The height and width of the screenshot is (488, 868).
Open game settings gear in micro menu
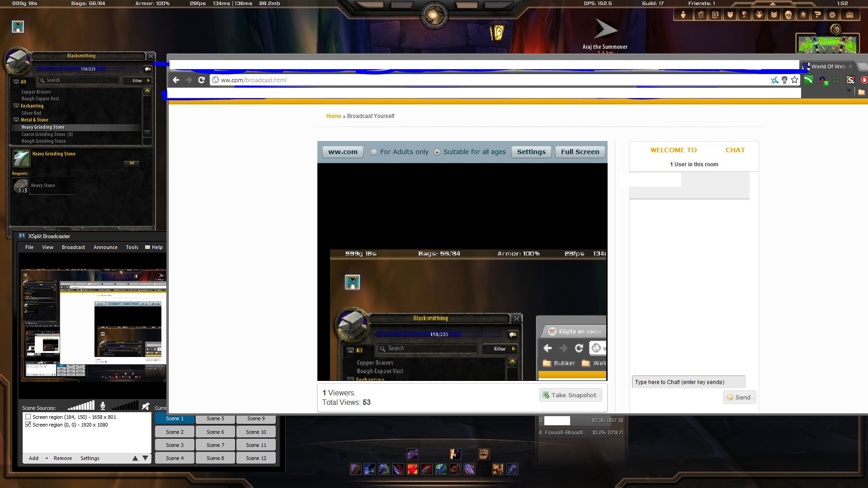(x=832, y=15)
